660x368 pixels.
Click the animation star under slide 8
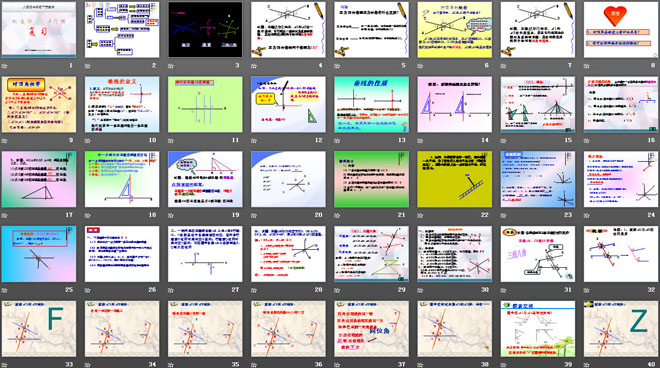pos(587,66)
